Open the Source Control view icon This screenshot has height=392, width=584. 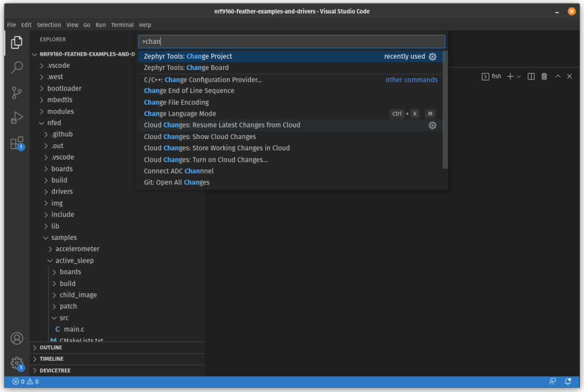(17, 93)
